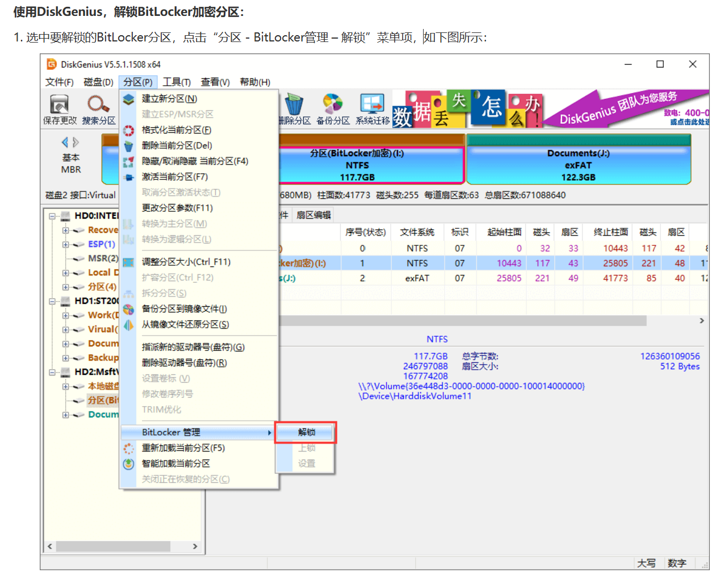Click the Search Partitions (搜索分区) magnifier icon
Image resolution: width=728 pixels, height=577 pixels.
point(98,104)
